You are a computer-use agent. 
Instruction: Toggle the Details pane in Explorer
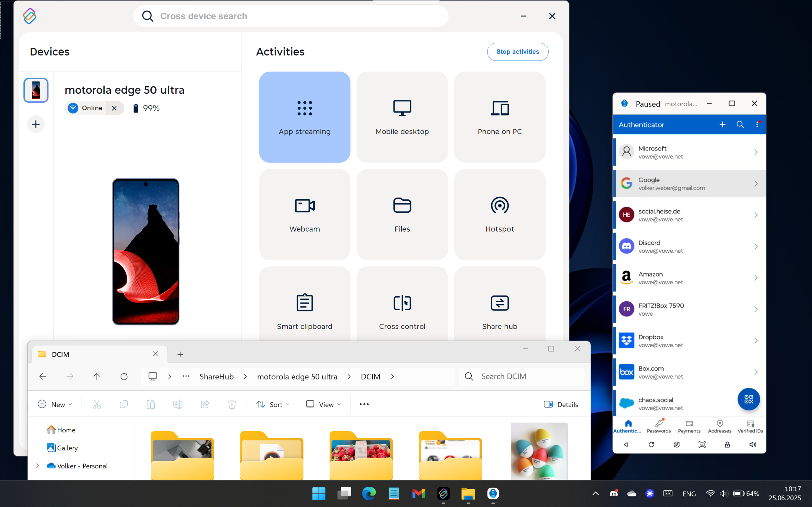(561, 404)
